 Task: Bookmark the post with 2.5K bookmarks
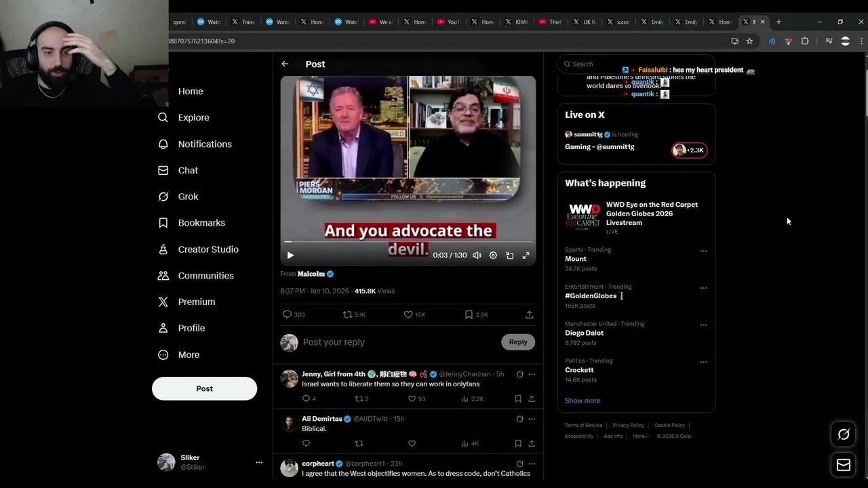coord(475,314)
